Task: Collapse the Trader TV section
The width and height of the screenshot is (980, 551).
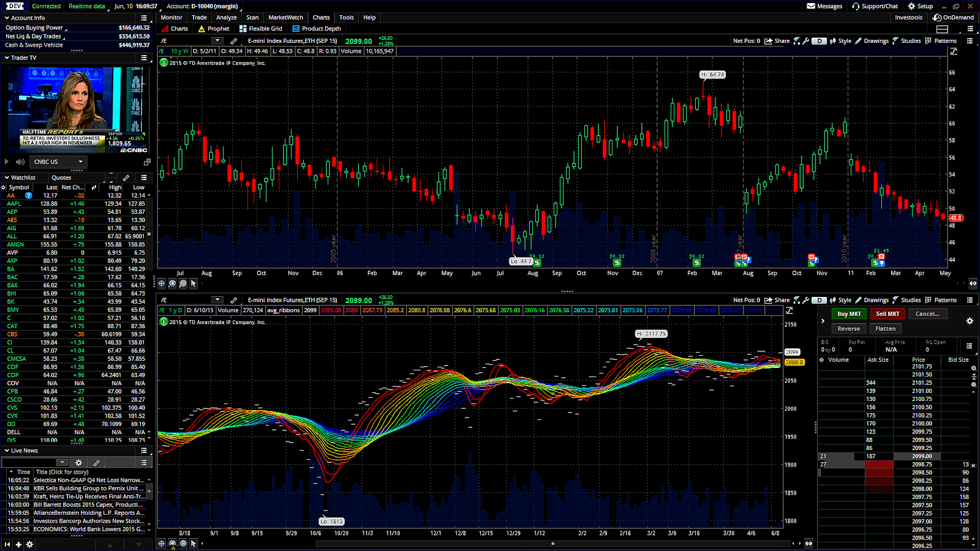Action: coord(7,58)
